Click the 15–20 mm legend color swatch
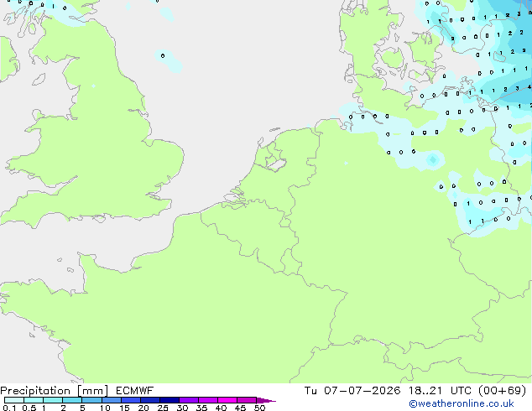This screenshot has height=411, width=532. click(131, 400)
